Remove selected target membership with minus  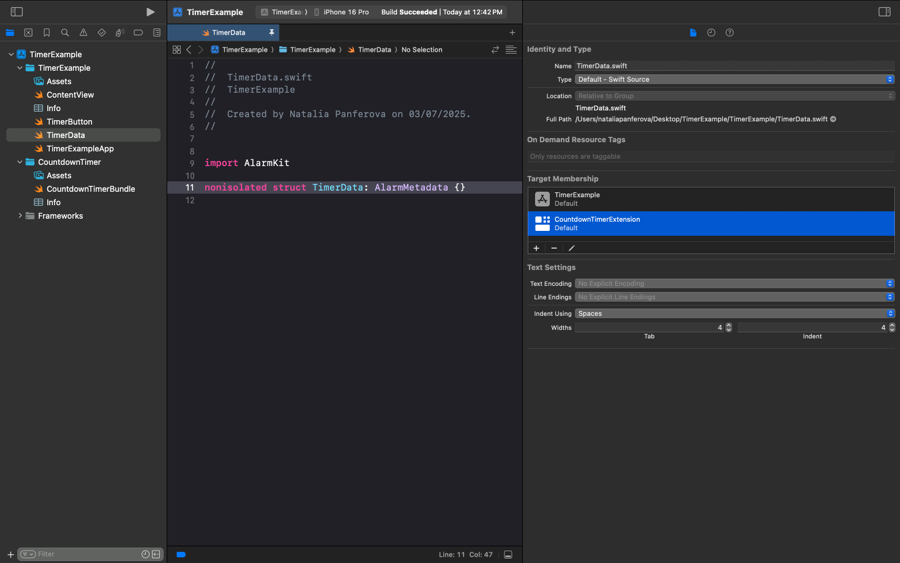tap(554, 248)
